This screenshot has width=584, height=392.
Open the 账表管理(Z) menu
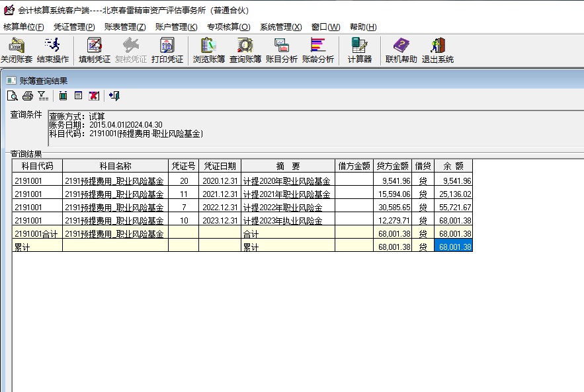(124, 27)
